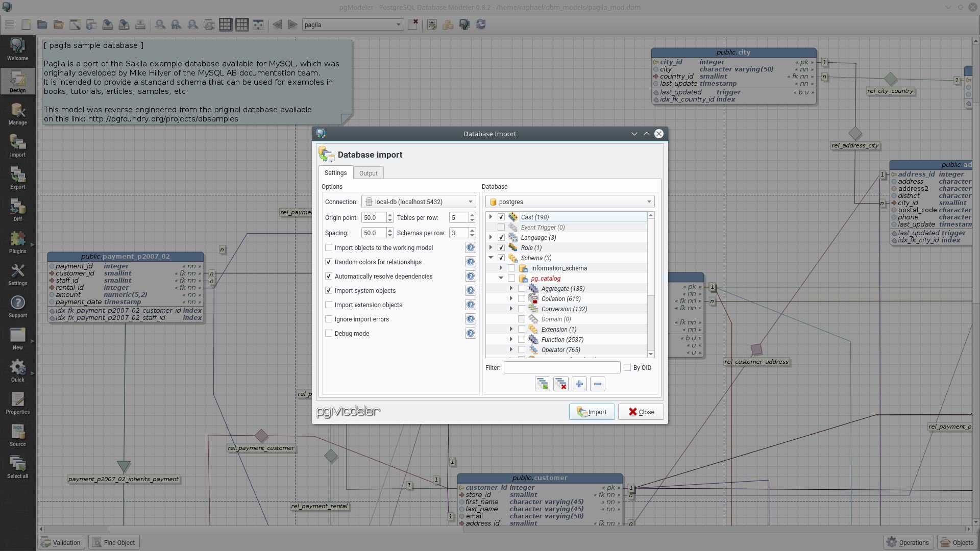Toggle the By OID checkbox
This screenshot has width=980, height=551.
[x=627, y=367]
